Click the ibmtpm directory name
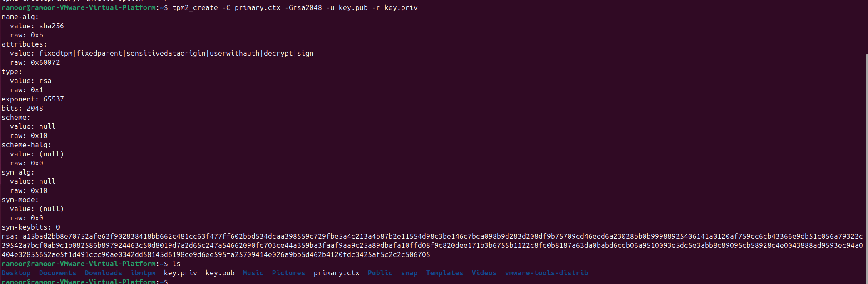868x284 pixels. click(x=143, y=273)
